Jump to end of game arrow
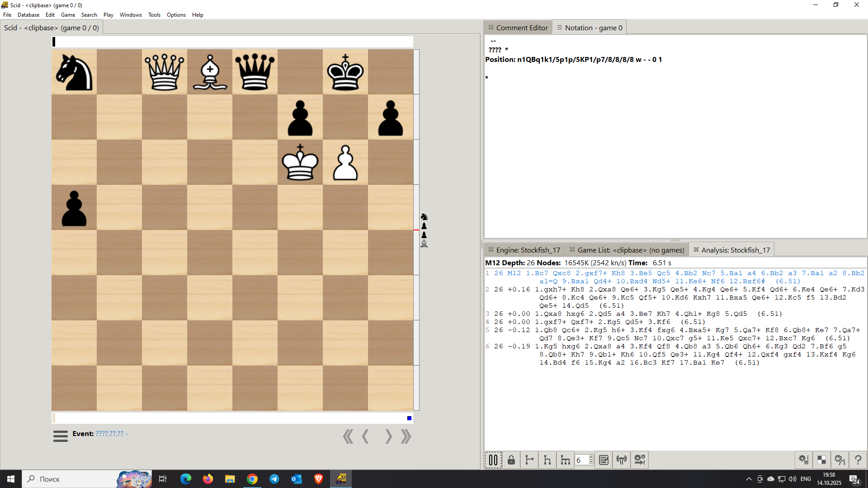Image resolution: width=868 pixels, height=488 pixels. [406, 436]
